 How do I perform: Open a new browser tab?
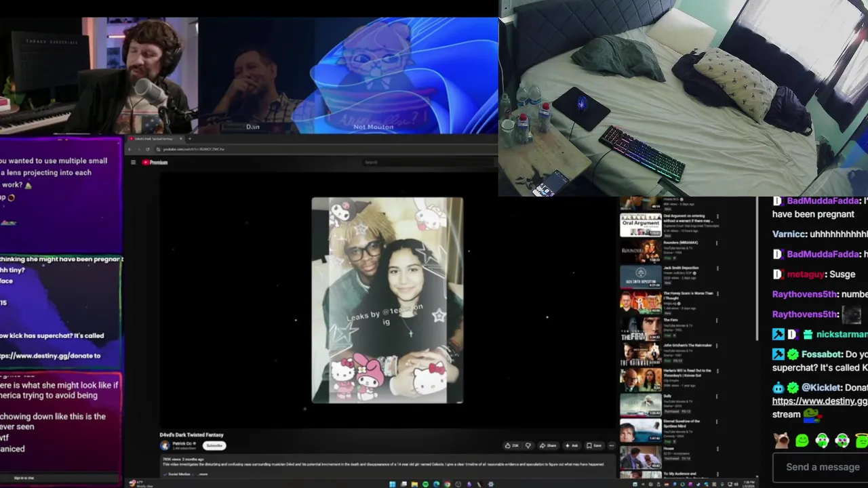coord(190,139)
